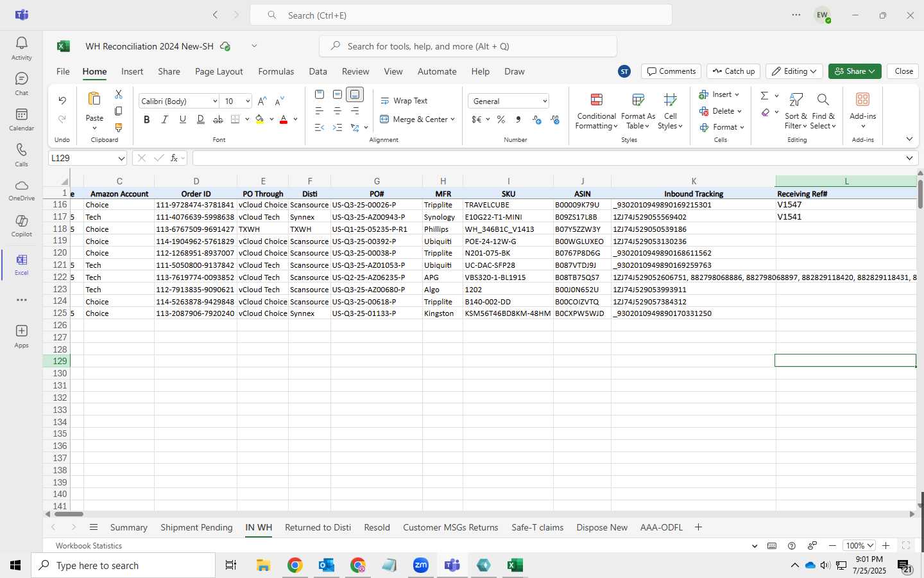Toggle Wrap Text
The height and width of the screenshot is (578, 924).
[404, 101]
